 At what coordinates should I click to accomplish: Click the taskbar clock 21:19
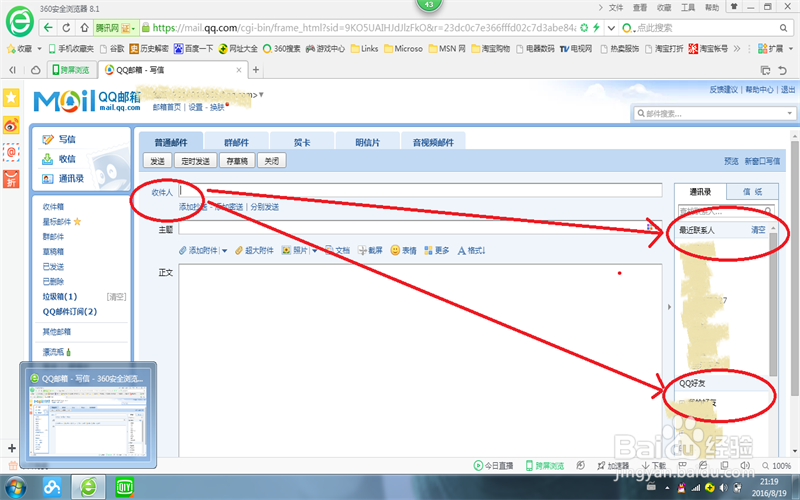click(x=769, y=481)
